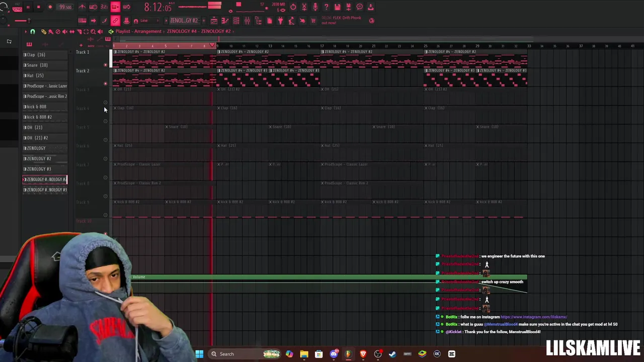Open the playlist view icon
644x362 pixels.
[214, 21]
